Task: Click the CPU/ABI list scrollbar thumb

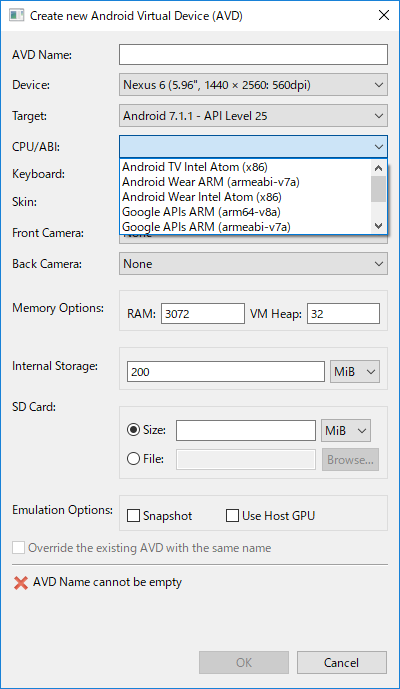Action: tap(378, 189)
